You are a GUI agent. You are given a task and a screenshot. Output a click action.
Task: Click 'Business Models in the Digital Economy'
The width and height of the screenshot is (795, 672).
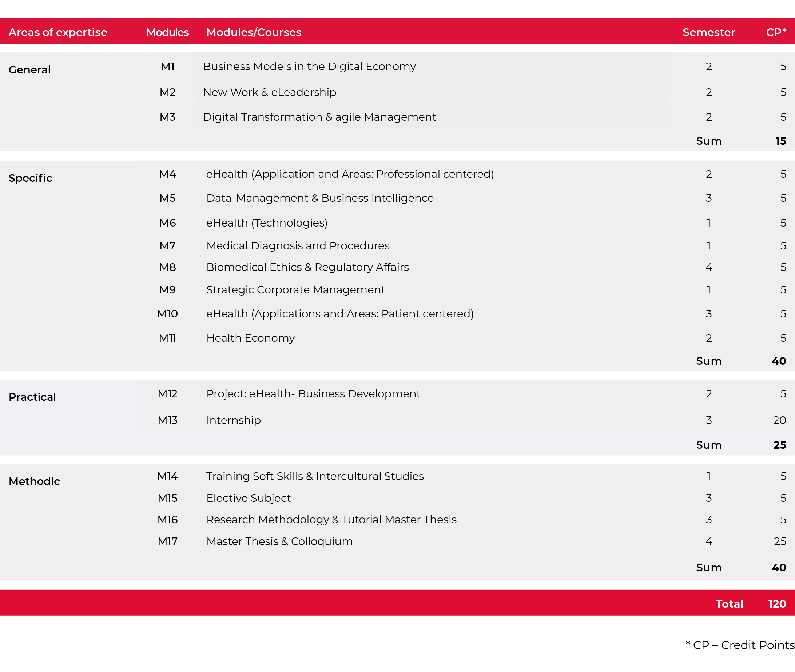point(309,67)
